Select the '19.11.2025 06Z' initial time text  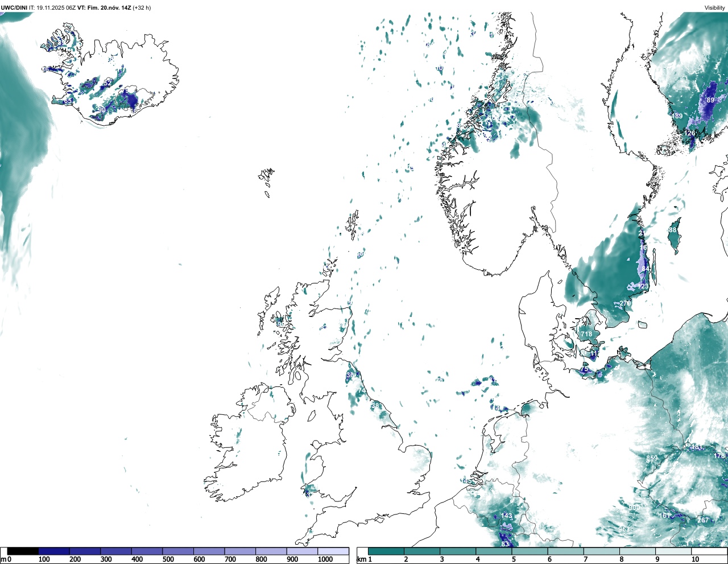tap(56, 7)
